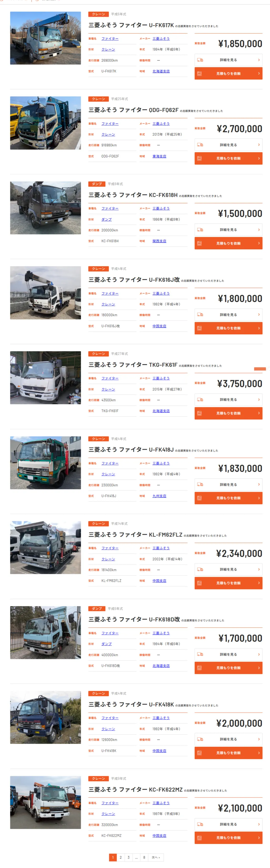Screen dimensions: 270x868
Task: Click ダンプ shape link in KC-FK618H listing
Action: 106,219
